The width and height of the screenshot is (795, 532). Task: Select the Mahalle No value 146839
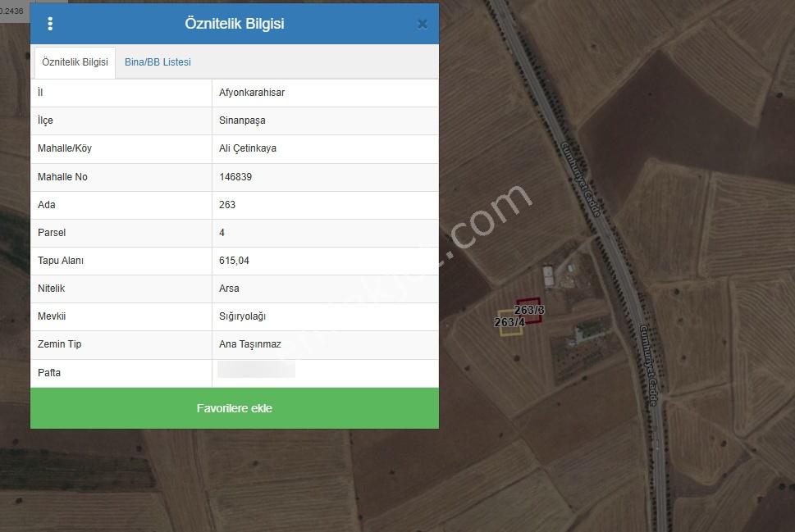pyautogui.click(x=235, y=177)
